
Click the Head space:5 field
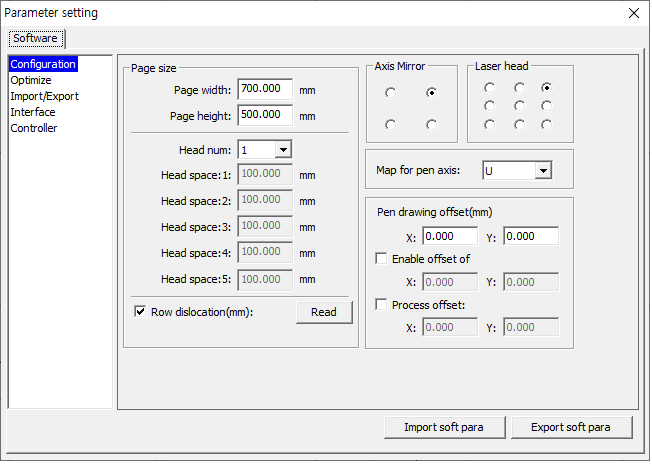[x=265, y=280]
